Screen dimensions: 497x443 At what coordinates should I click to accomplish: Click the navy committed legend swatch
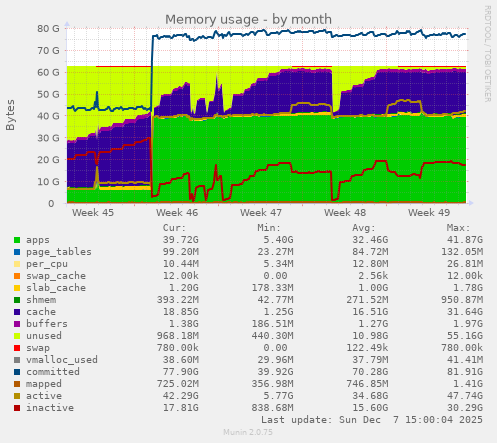[x=17, y=372]
